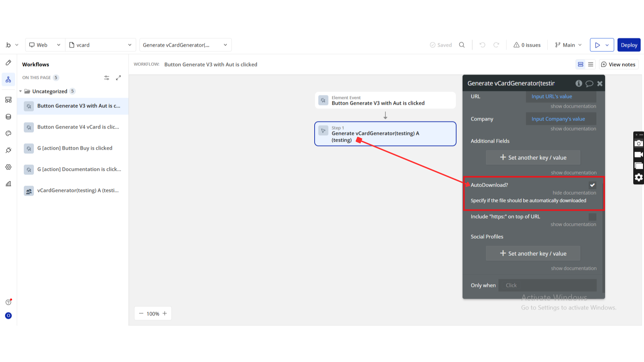Open the Styles palette icon in sidebar

coord(8,133)
